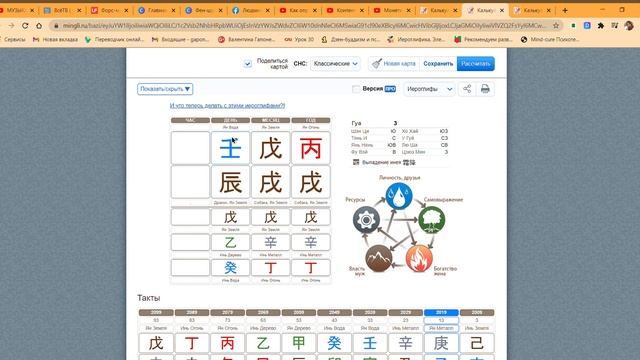Viewport: 640px width, 360px height.
Task: Click the icon left of Выпадение инея
Action: pos(356,162)
